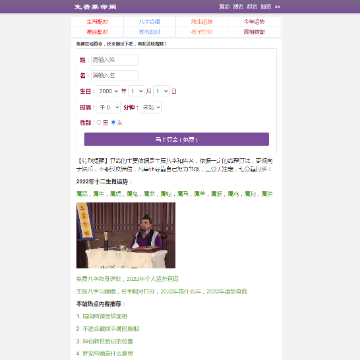Open the last 2022年运势 link in row

(x=227, y=291)
